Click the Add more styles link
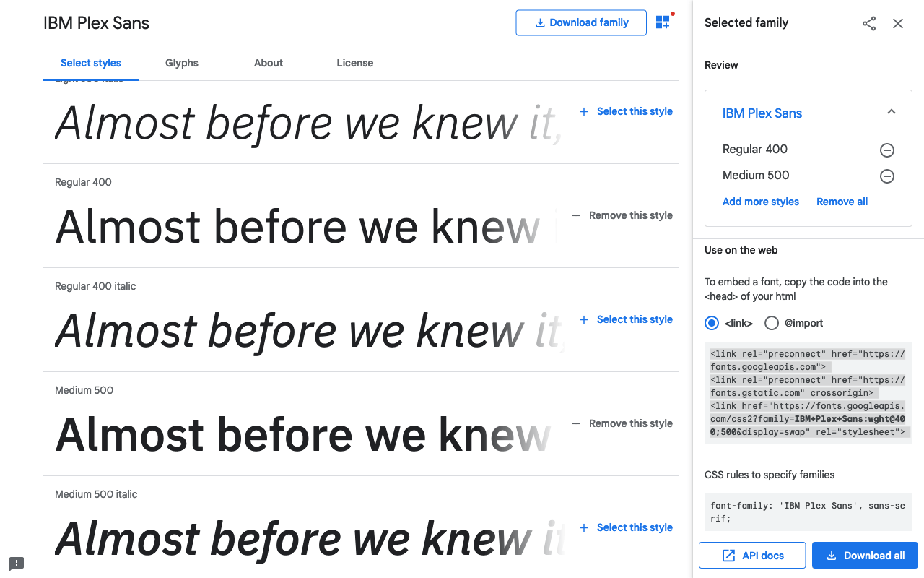This screenshot has width=924, height=578. (761, 202)
